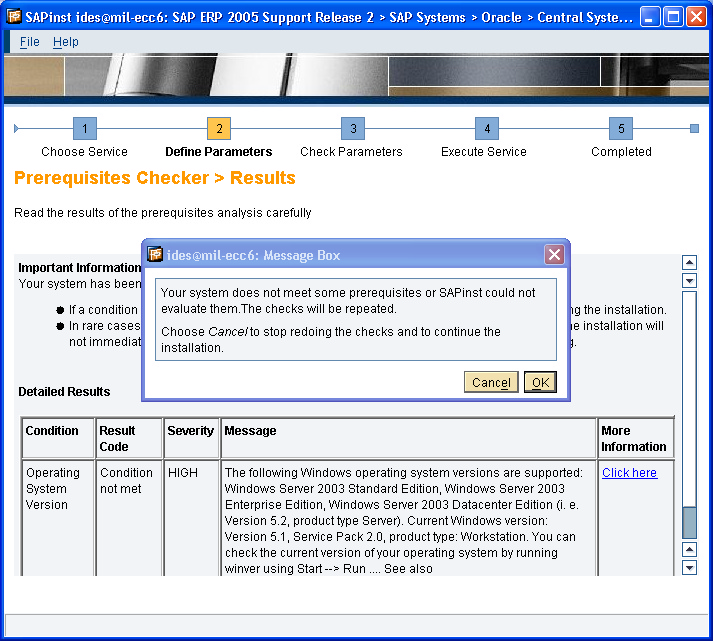Screen dimensions: 713x641
Task: Click the Severity column header
Action: [x=190, y=431]
